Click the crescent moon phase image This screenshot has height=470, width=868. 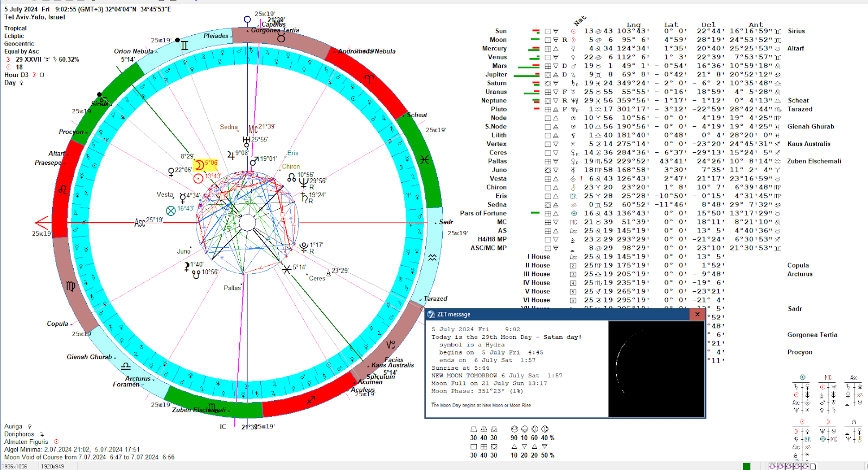(x=656, y=369)
